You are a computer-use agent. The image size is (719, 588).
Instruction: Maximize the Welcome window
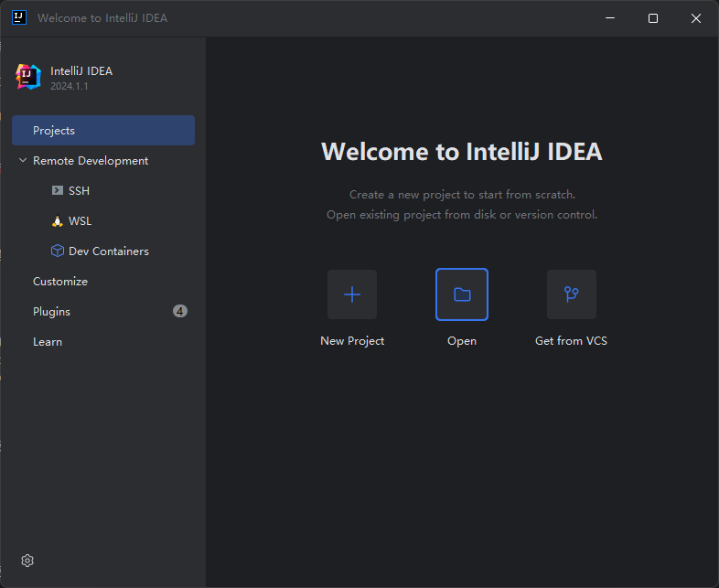tap(653, 18)
